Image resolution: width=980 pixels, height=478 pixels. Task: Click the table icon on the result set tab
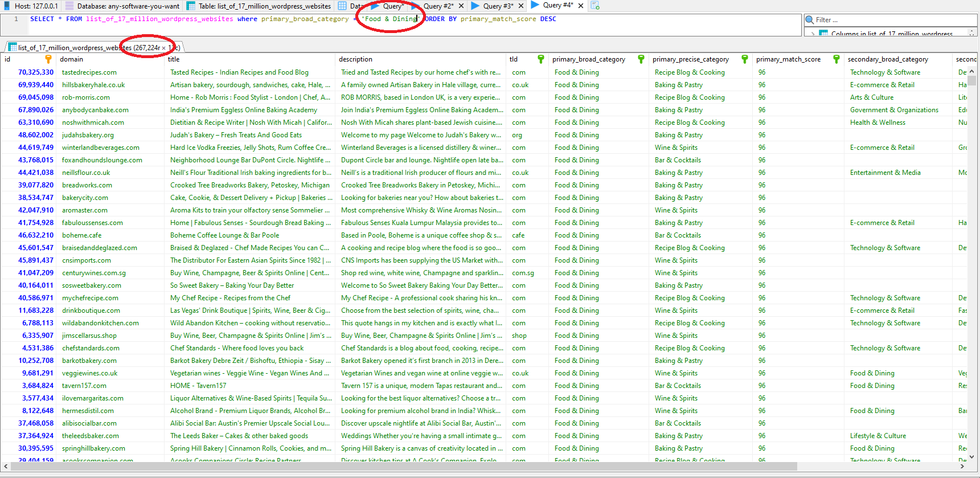click(13, 47)
